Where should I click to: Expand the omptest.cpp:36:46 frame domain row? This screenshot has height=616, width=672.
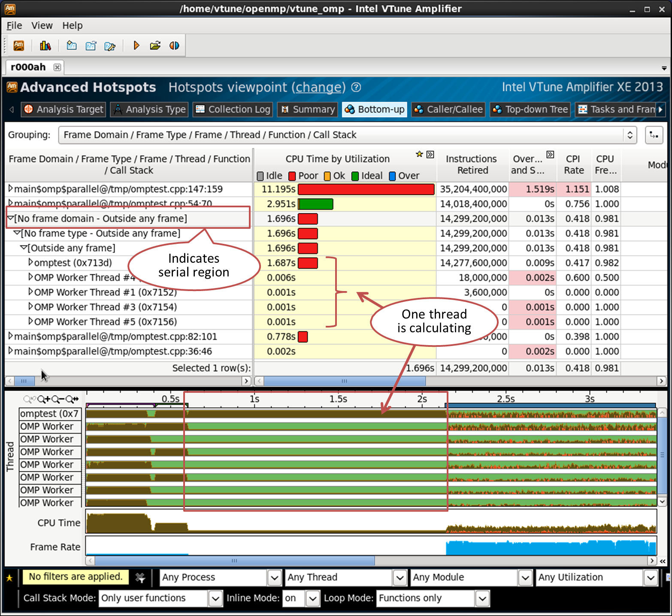(11, 350)
